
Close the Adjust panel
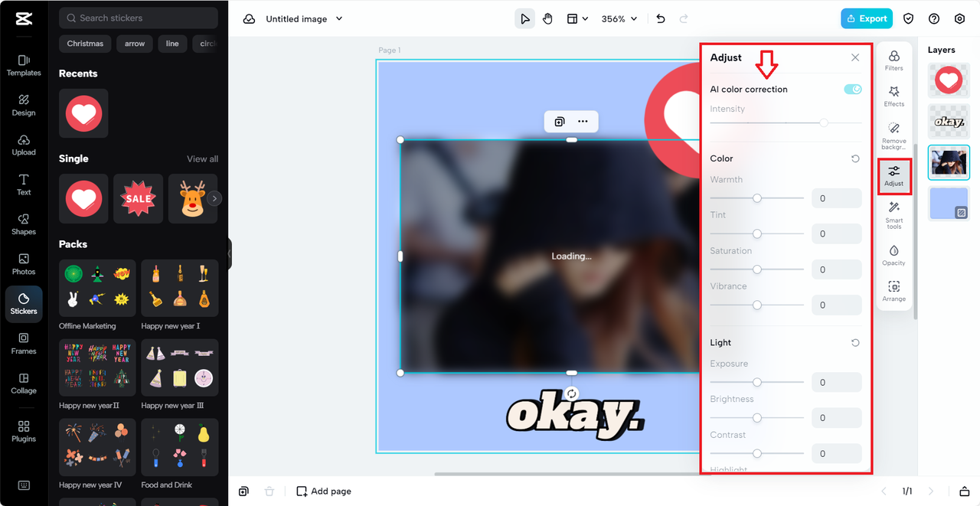click(x=855, y=57)
